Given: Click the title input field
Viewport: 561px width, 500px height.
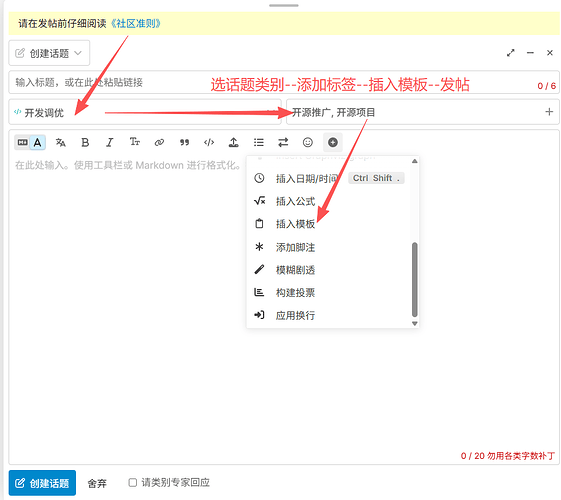Looking at the screenshot, I should [x=284, y=83].
